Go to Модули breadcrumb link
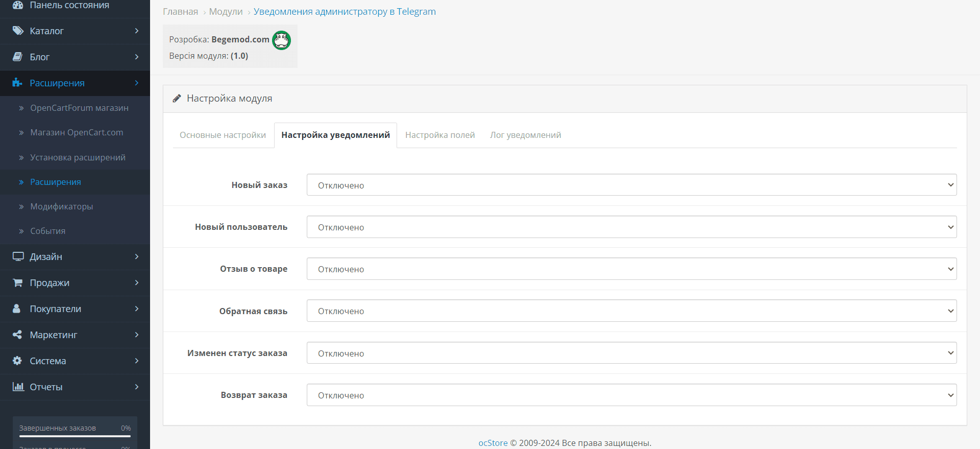Screen dimensions: 980x449 coord(226,12)
